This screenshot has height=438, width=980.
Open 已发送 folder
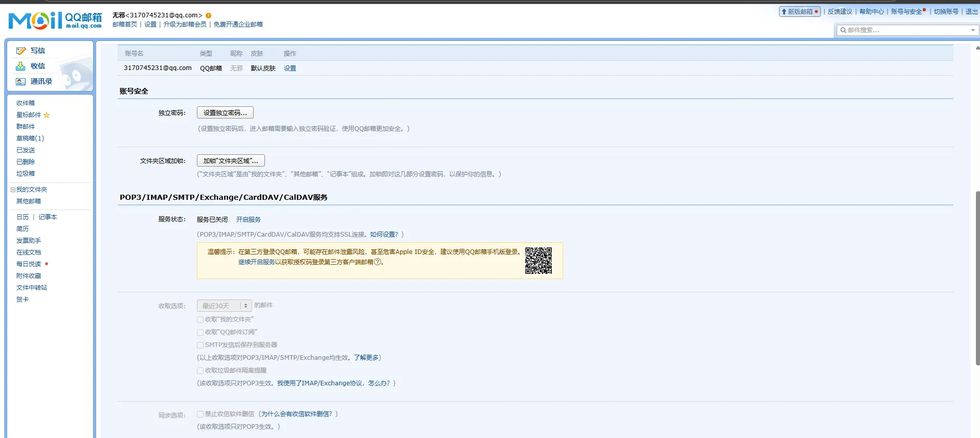click(26, 150)
